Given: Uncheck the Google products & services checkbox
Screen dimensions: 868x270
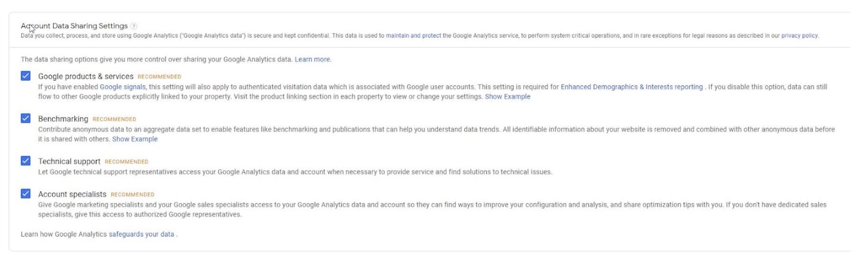Looking at the screenshot, I should point(26,76).
